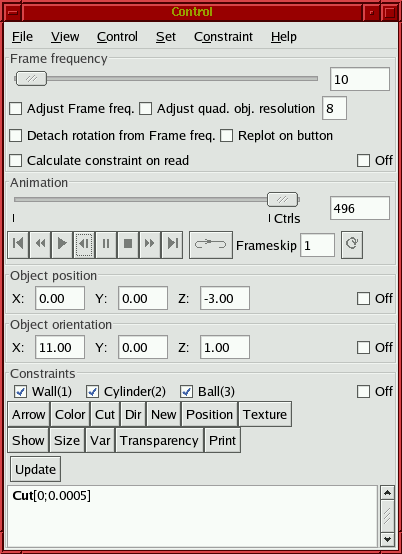Click the Update button
Screen dimensions: 402x554
35,469
